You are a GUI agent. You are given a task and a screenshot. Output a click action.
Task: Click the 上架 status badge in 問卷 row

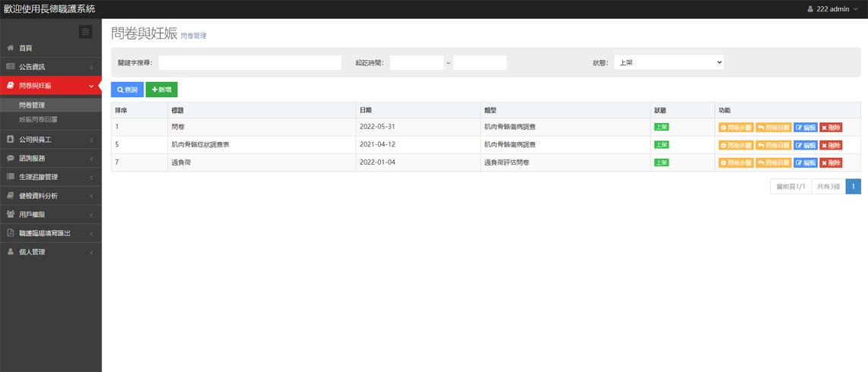[x=662, y=127]
